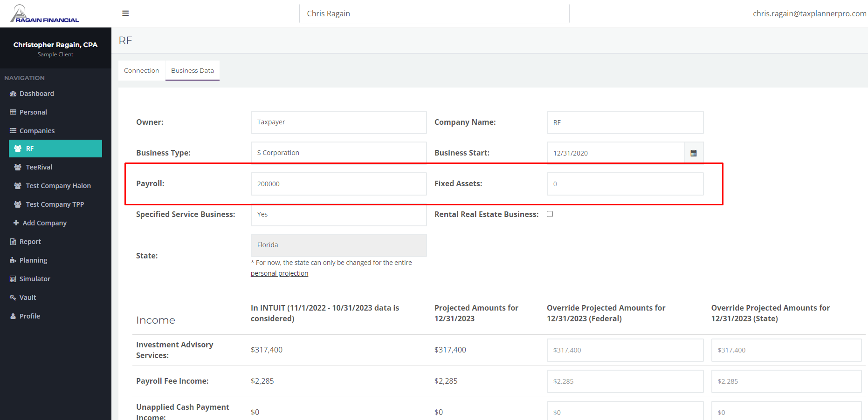This screenshot has width=868, height=420.
Task: Choose Add Company in the sidebar
Action: click(x=45, y=223)
